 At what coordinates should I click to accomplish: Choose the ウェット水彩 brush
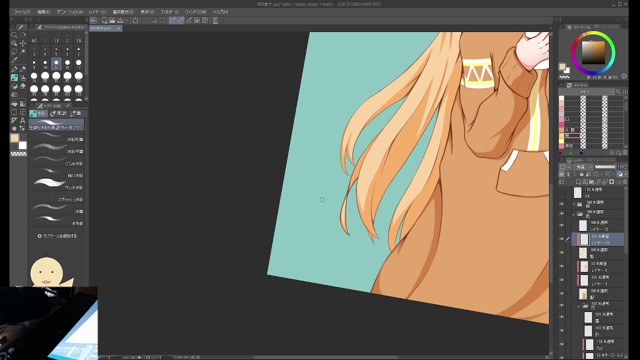coord(57,184)
